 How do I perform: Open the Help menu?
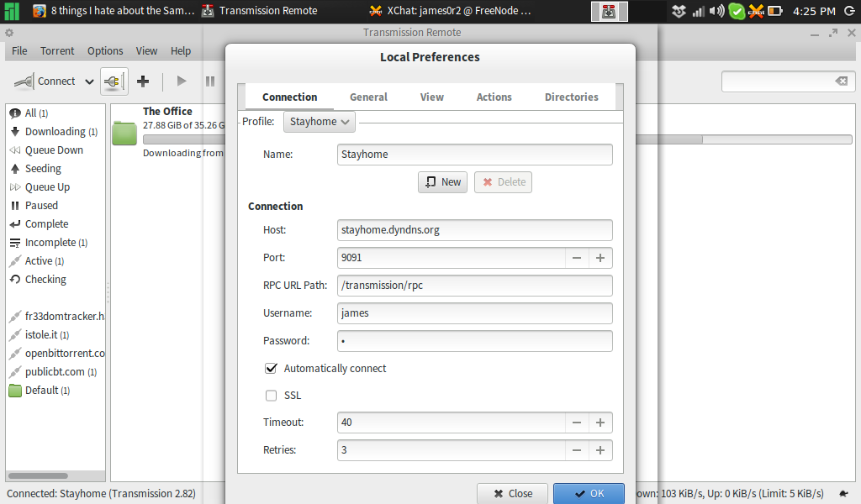point(181,51)
